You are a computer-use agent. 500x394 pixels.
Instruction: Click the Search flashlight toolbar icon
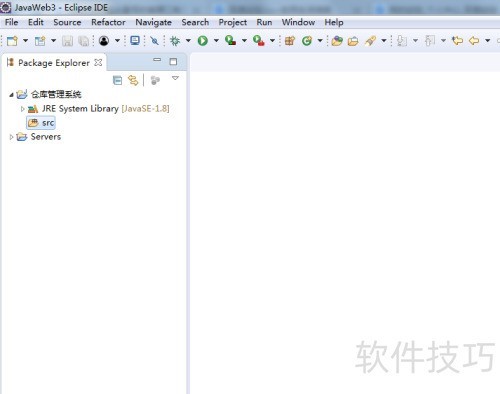[370, 41]
